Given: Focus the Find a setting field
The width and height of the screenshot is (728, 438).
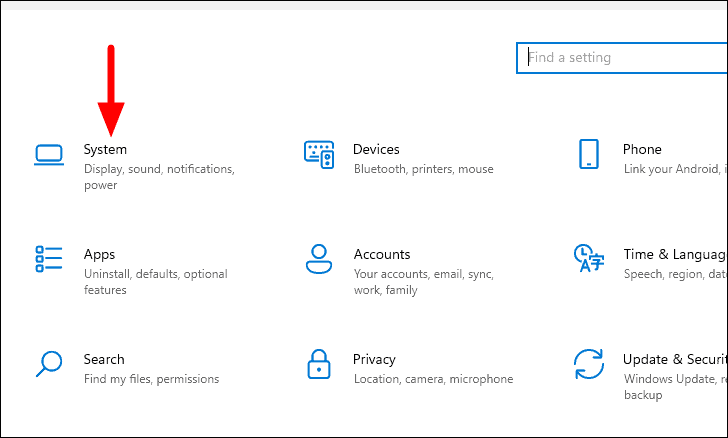Looking at the screenshot, I should pyautogui.click(x=622, y=58).
